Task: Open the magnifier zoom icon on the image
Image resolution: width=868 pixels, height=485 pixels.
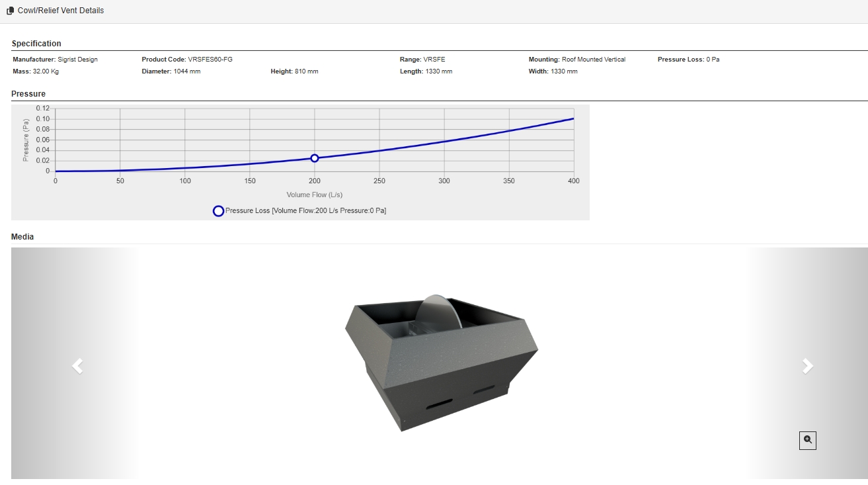Action: pos(807,440)
